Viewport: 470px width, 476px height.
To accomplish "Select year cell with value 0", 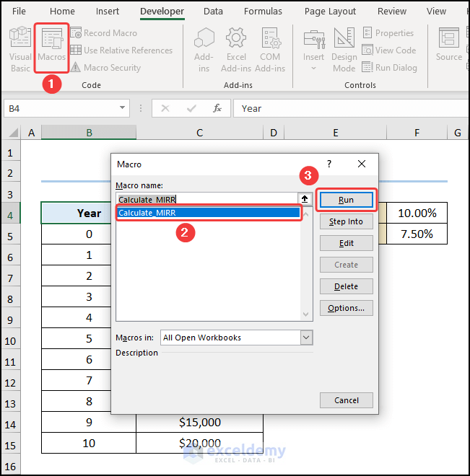I will 77,234.
